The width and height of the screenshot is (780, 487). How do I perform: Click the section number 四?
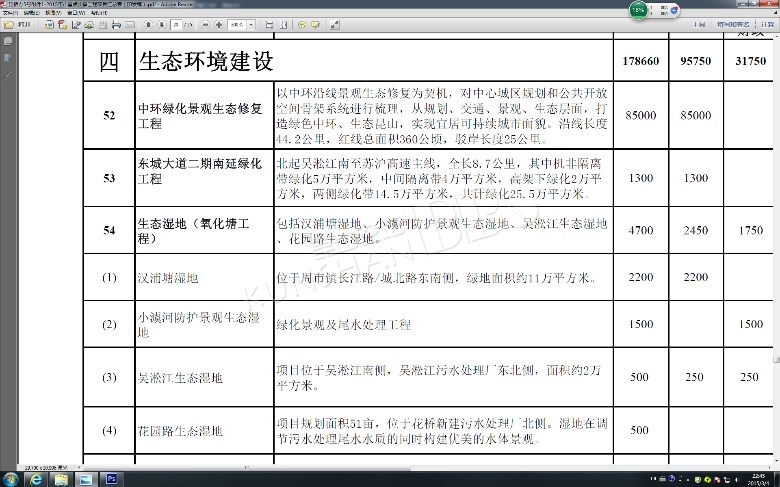coord(109,62)
